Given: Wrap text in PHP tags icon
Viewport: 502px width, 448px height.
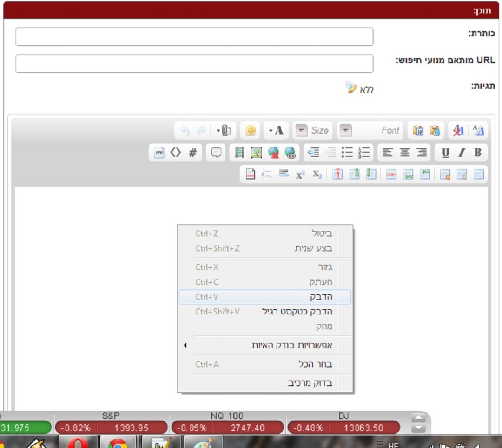Looking at the screenshot, I should (159, 153).
